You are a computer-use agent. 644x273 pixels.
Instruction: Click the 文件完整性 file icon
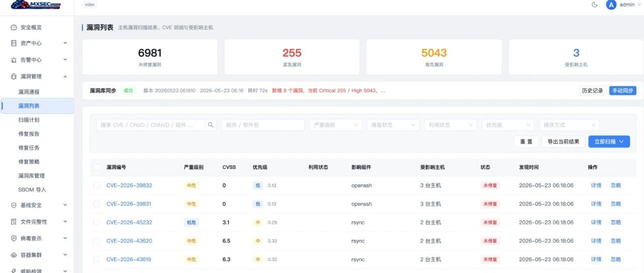coord(14,222)
